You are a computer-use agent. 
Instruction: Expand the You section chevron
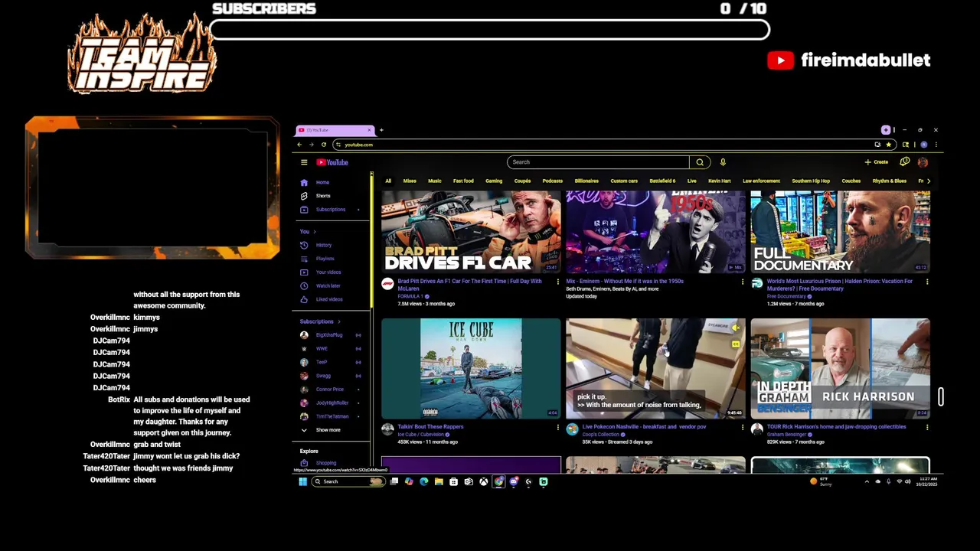pos(314,232)
